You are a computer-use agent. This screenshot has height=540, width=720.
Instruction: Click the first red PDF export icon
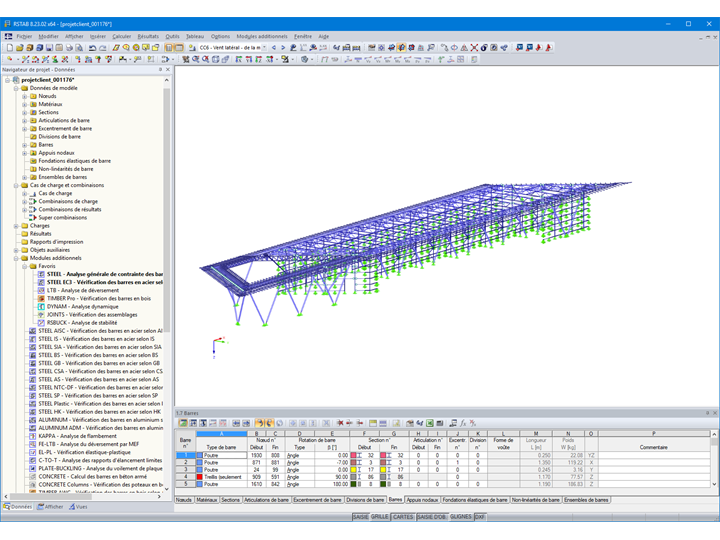pyautogui.click(x=539, y=47)
